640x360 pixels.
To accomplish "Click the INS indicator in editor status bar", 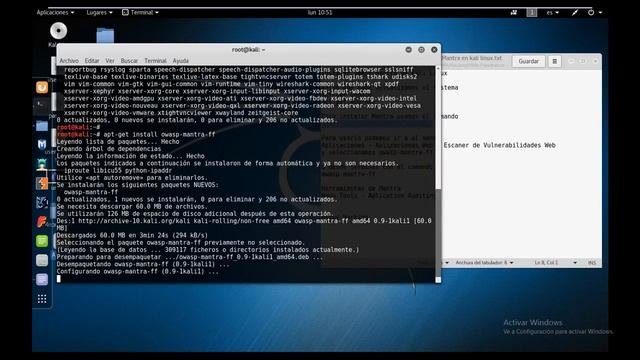I will (592, 262).
